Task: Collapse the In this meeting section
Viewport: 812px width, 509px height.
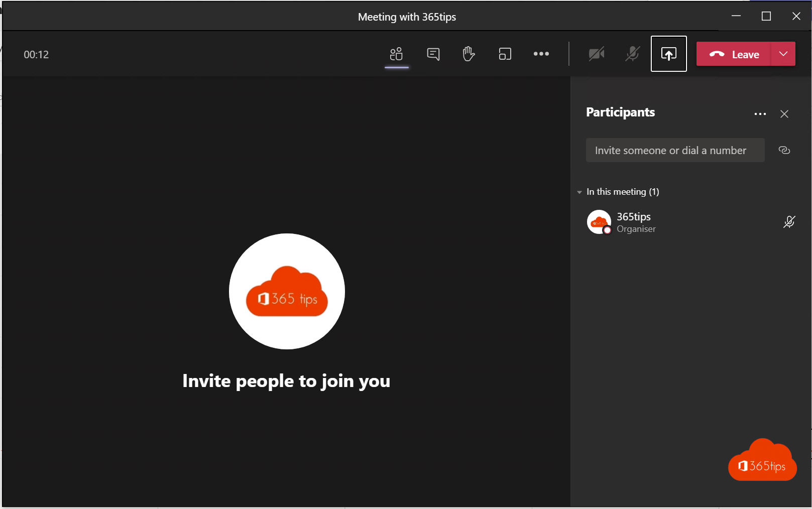Action: click(x=579, y=192)
